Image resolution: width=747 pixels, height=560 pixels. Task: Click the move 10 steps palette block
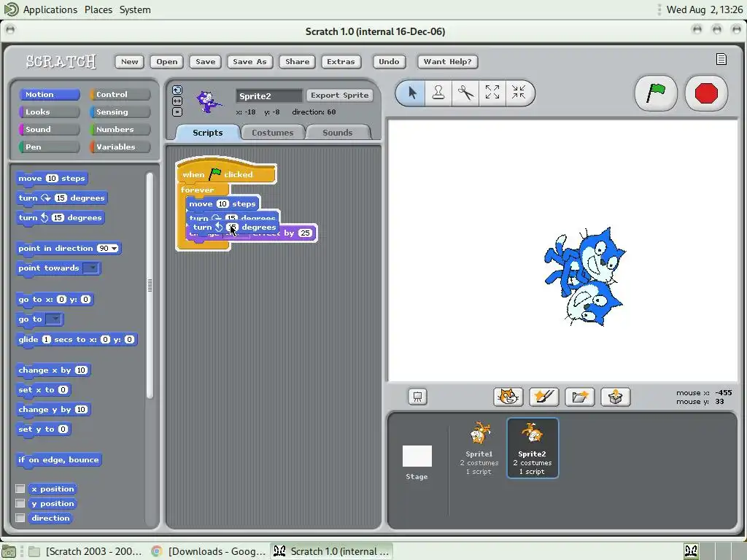[x=52, y=179]
